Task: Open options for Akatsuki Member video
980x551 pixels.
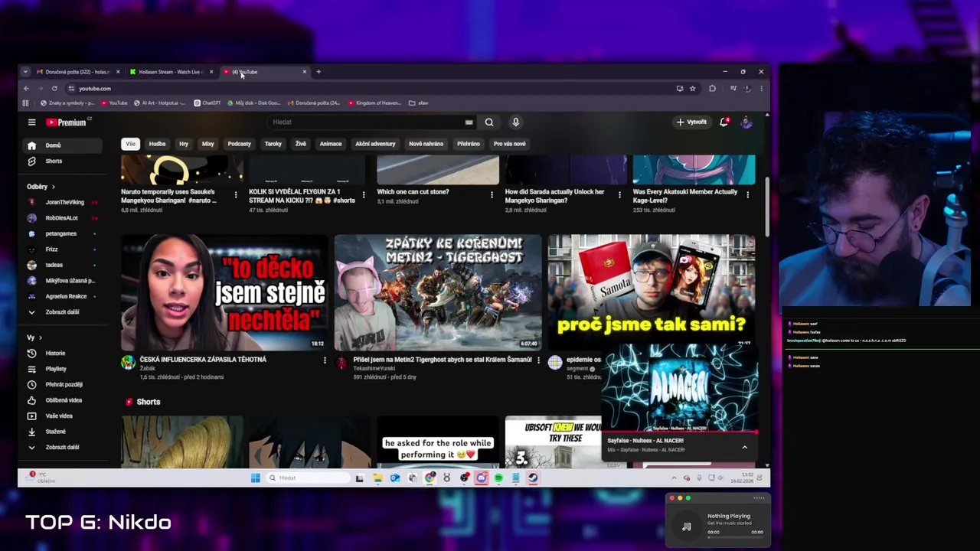Action: click(x=747, y=195)
